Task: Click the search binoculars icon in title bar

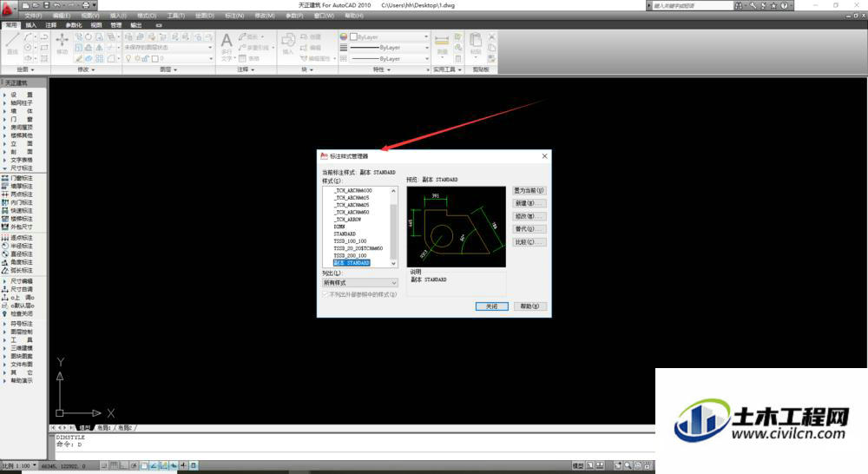Action: [739, 5]
